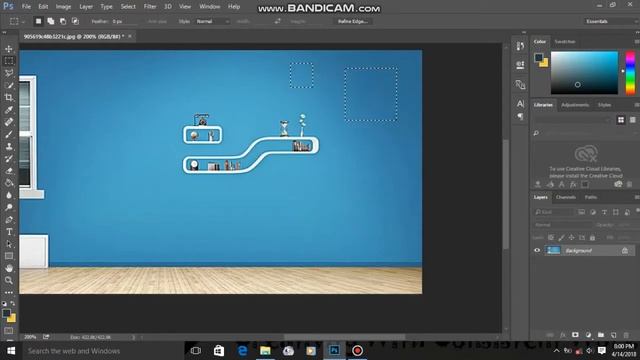Screen dimensions: 640x360
Task: Create new adjustment layer icon
Action: [588, 335]
